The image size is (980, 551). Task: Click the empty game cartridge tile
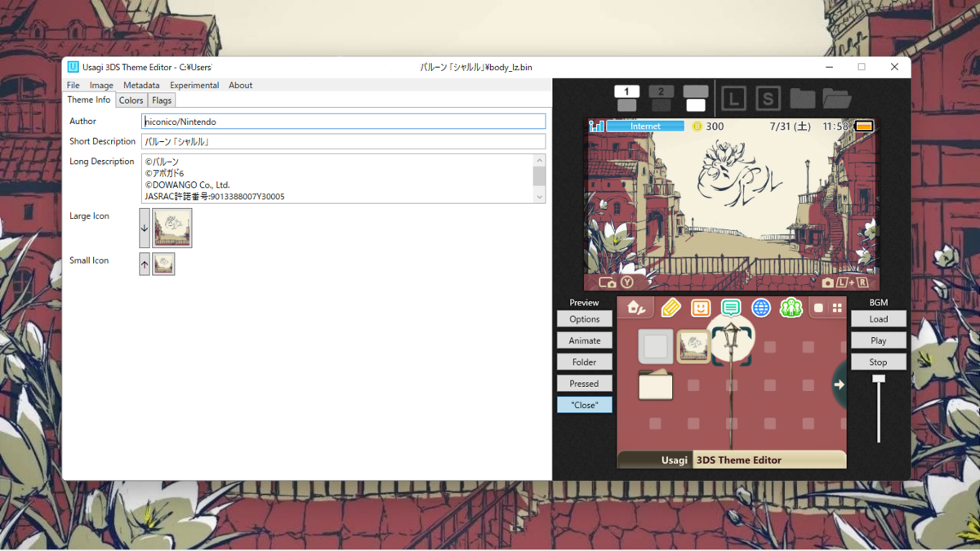pos(655,346)
